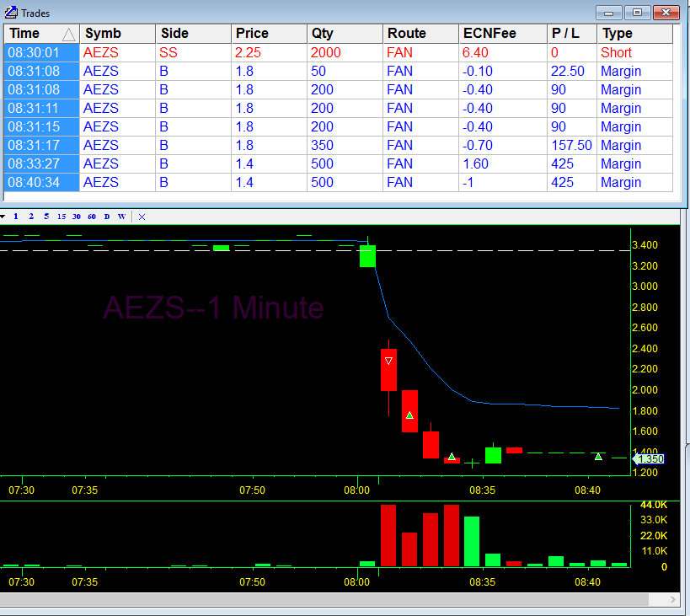Click the 6.40 ECN fee cell
The image size is (690, 616).
coord(502,52)
